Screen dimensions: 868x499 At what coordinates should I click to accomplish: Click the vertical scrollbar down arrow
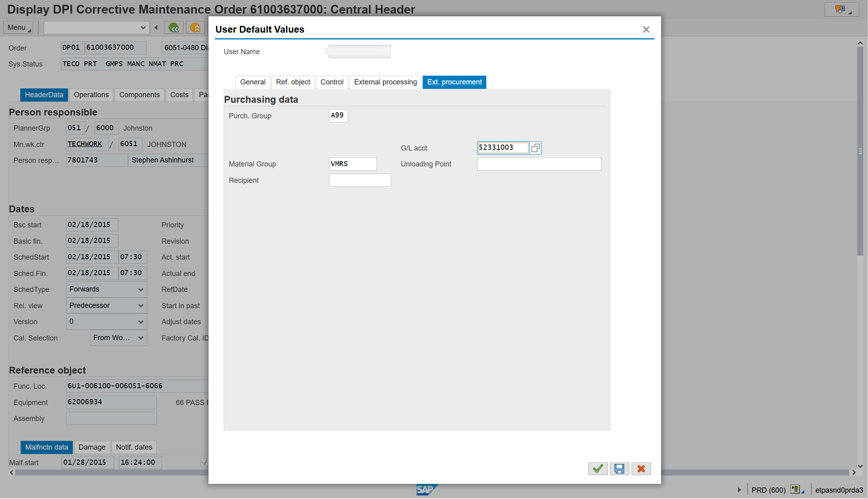coord(860,466)
